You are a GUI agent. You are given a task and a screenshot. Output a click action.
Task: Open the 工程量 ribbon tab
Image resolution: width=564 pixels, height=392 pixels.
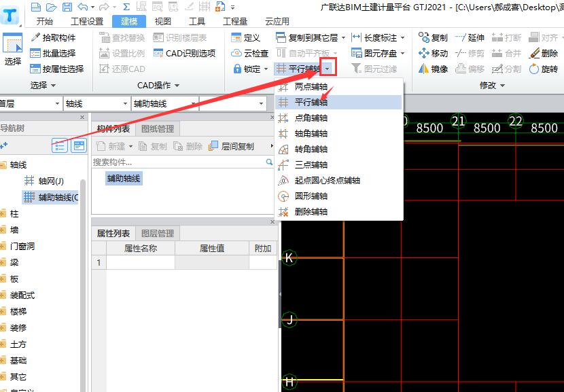coord(235,21)
